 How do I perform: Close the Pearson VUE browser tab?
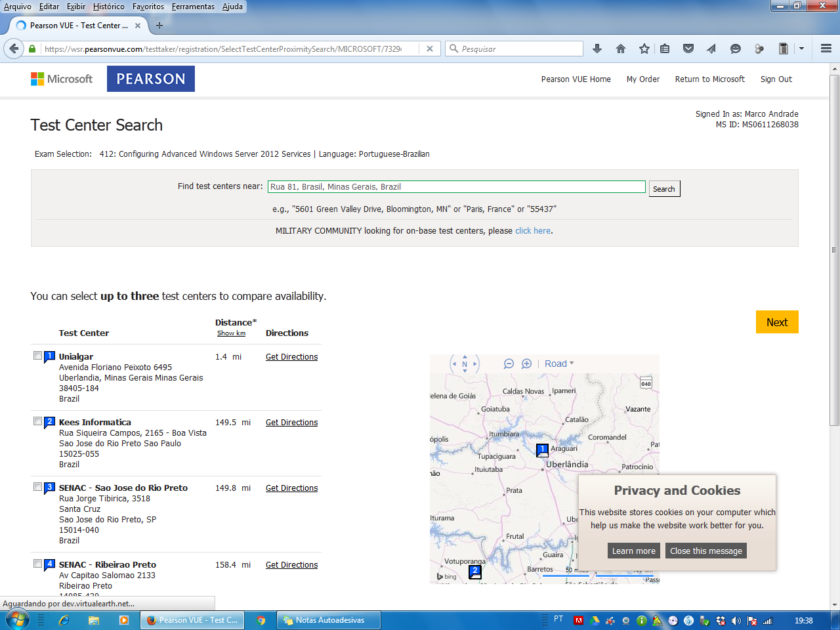coord(138,26)
